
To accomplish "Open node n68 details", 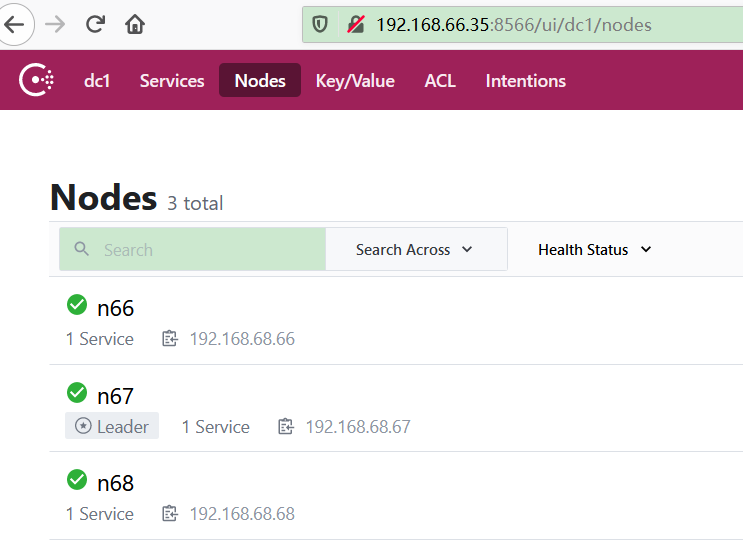I will pyautogui.click(x=116, y=483).
